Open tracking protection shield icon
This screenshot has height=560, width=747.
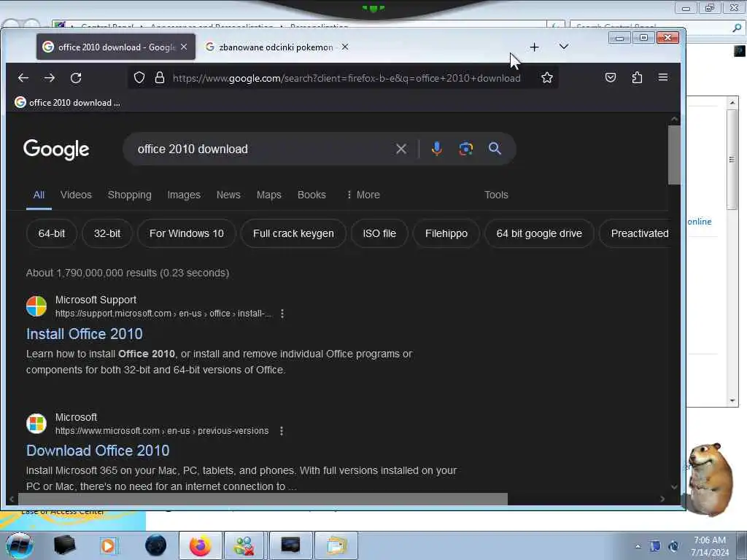[x=139, y=77]
